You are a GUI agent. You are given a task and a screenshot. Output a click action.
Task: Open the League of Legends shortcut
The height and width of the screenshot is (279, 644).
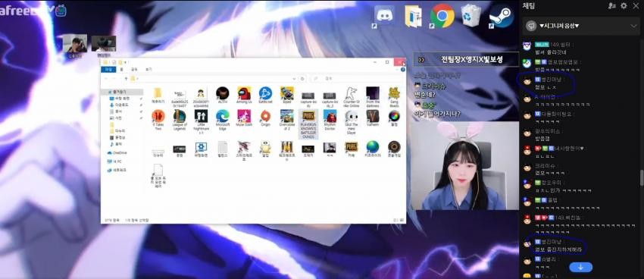click(180, 120)
